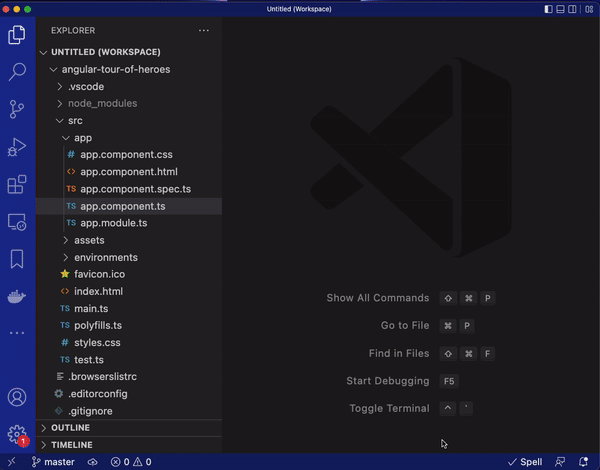Open index.html file
The image size is (600, 470).
pos(129,291)
